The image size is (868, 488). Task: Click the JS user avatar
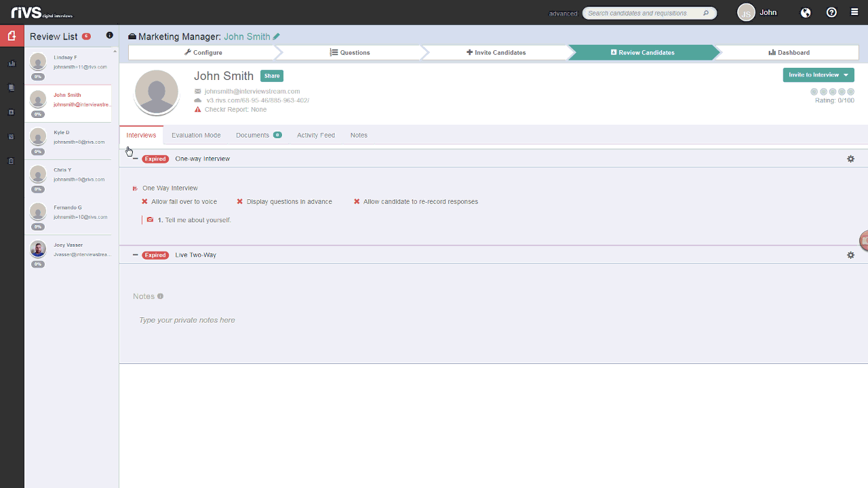(746, 12)
